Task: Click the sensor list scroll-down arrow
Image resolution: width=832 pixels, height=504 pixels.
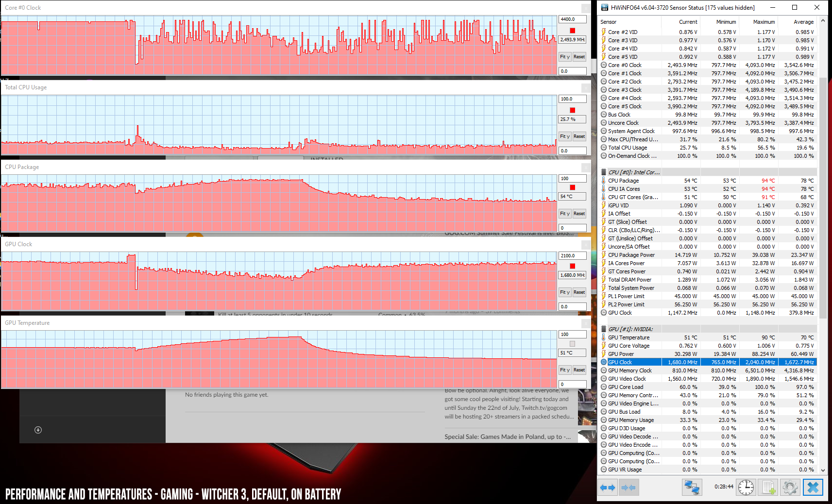Action: point(823,470)
